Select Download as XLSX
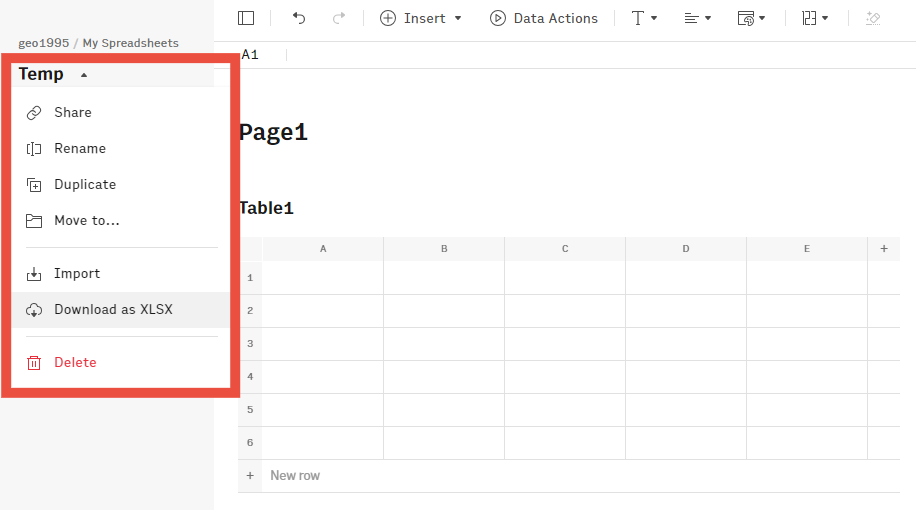The image size is (916, 510). coord(113,310)
